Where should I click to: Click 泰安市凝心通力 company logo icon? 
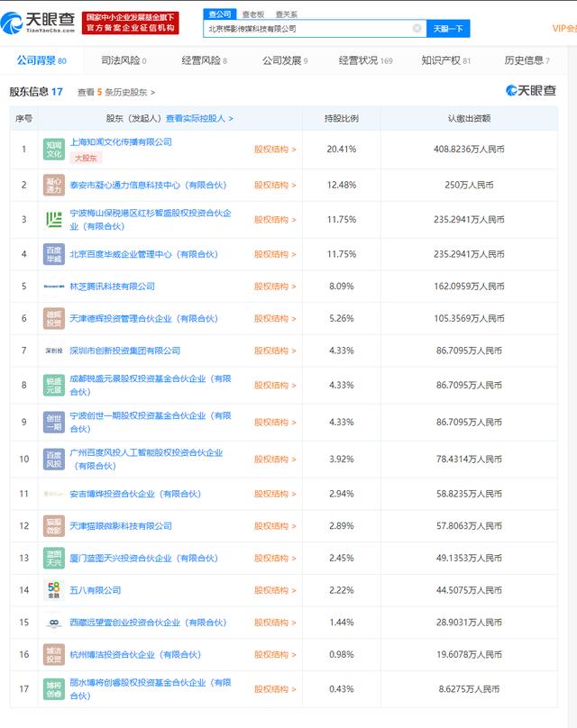[54, 185]
